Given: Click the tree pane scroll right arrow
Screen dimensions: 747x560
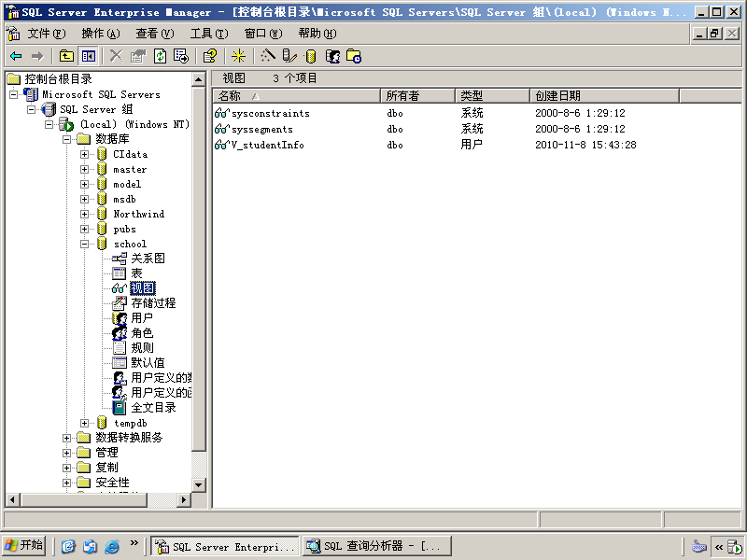Looking at the screenshot, I should click(x=183, y=499).
